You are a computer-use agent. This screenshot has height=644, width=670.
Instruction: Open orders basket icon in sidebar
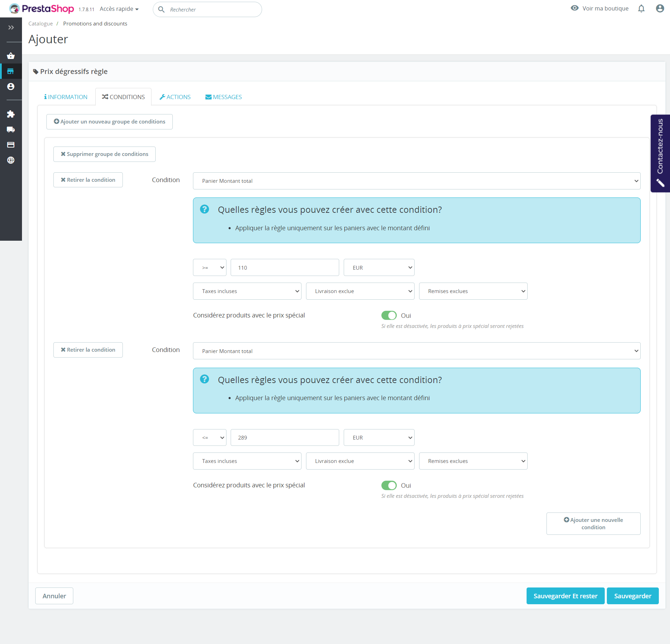click(11, 56)
